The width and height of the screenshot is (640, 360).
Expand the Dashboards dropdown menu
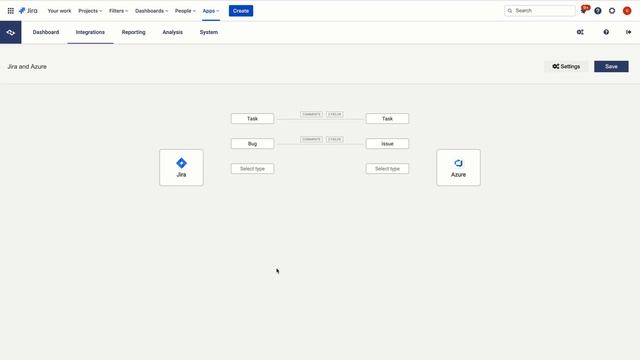click(151, 11)
